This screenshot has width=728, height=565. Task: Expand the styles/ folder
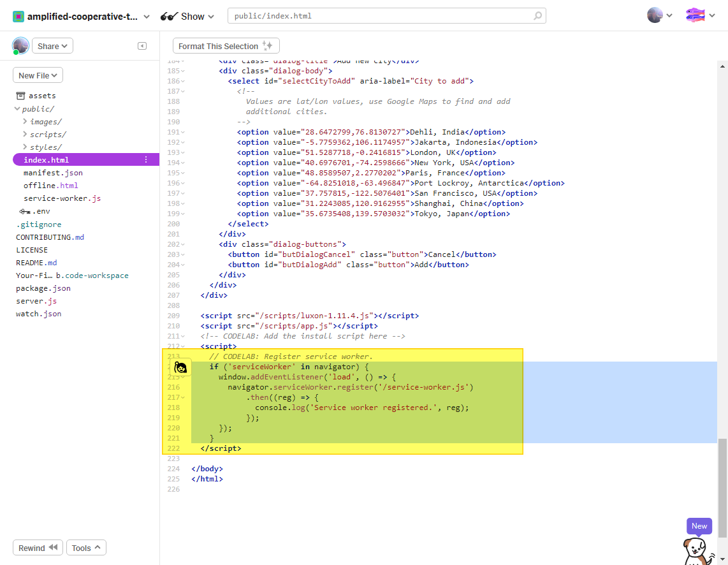25,147
